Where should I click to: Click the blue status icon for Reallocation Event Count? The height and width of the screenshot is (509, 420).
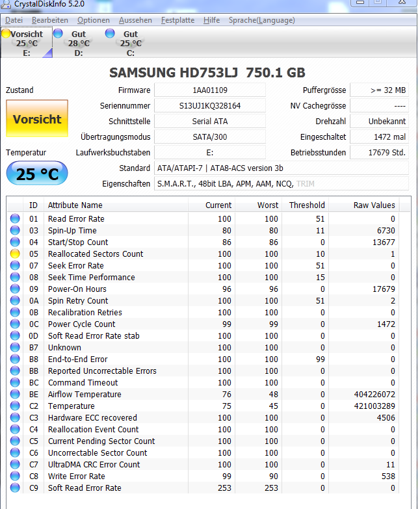coord(15,429)
